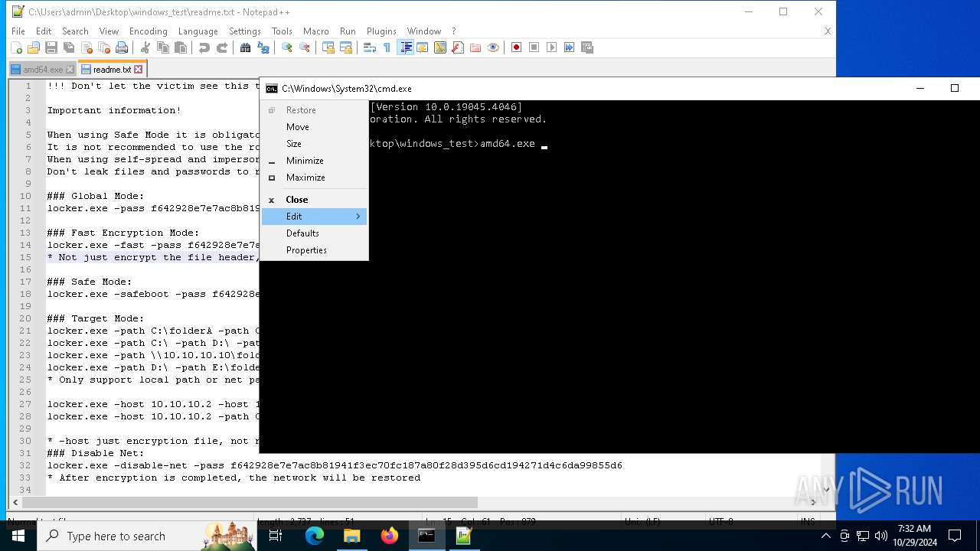Show hidden tray icons chevron
This screenshot has width=980, height=551.
tap(825, 536)
